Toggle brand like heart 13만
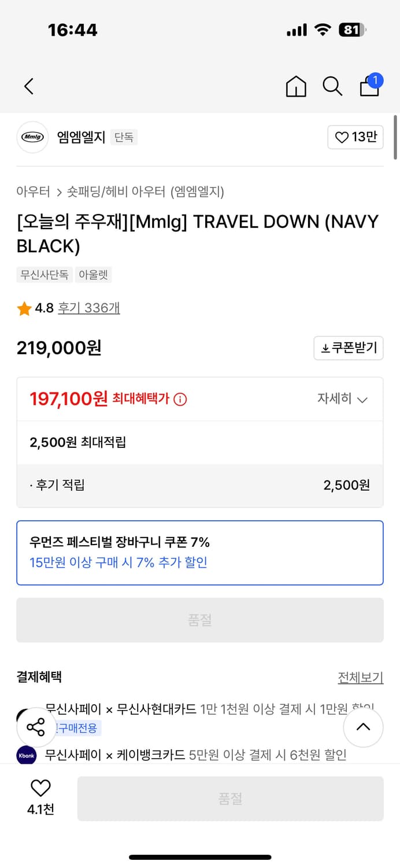 355,137
